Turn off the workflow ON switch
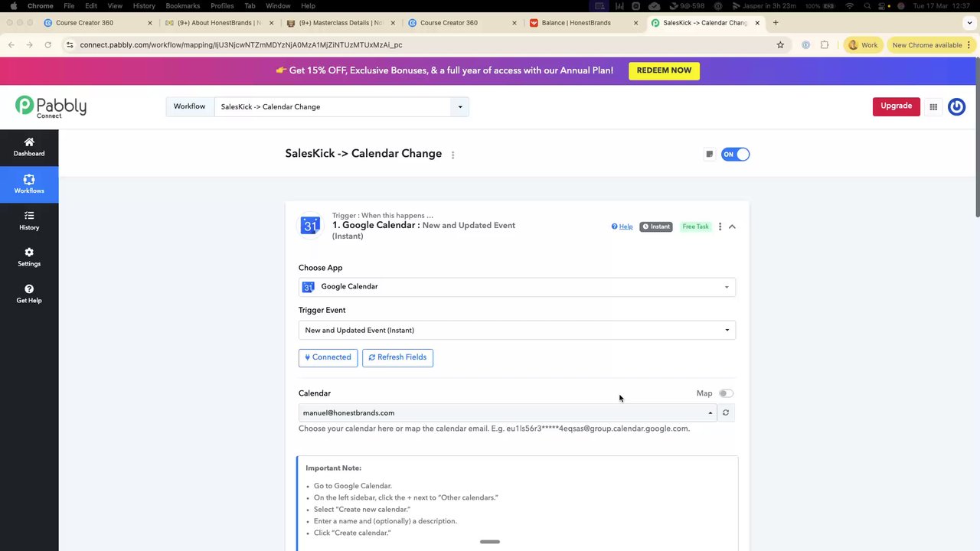 click(x=735, y=155)
